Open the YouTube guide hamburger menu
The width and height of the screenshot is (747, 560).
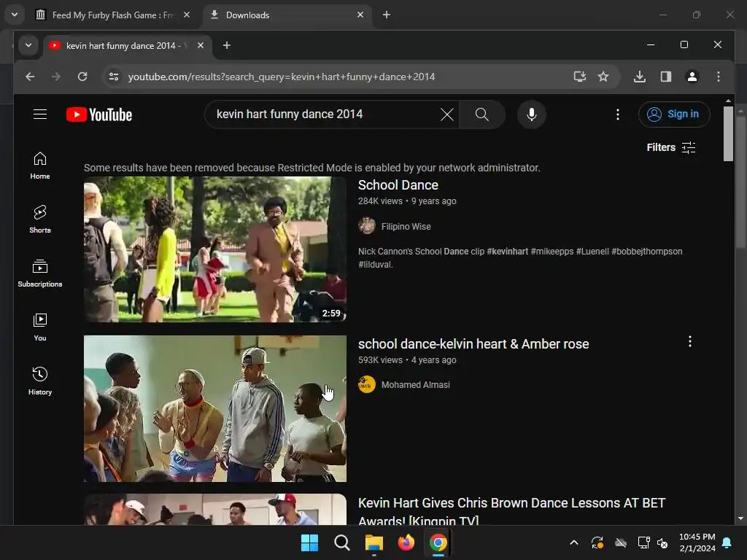tap(40, 114)
